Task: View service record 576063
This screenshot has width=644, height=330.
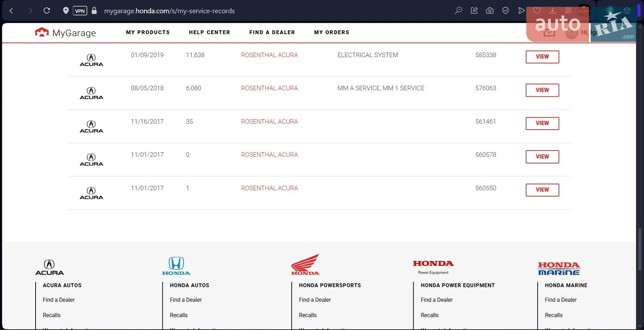Action: (542, 90)
